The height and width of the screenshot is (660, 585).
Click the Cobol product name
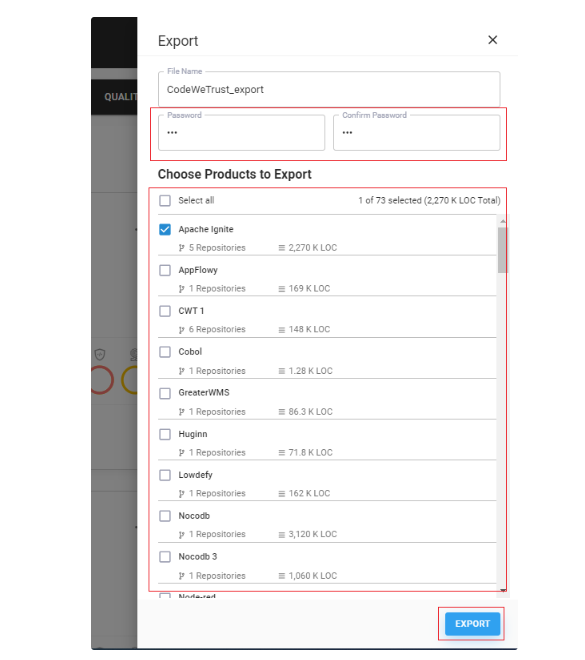pyautogui.click(x=190, y=352)
